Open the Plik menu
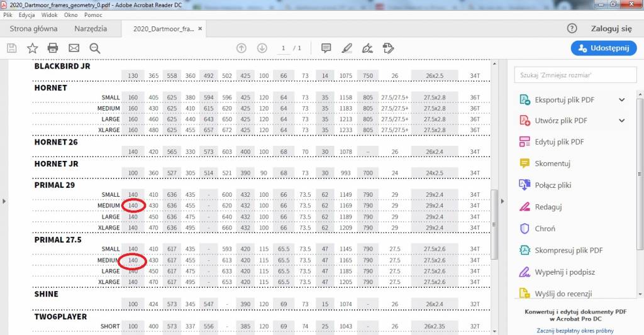Viewport: 644px width, 335px height. (x=8, y=15)
